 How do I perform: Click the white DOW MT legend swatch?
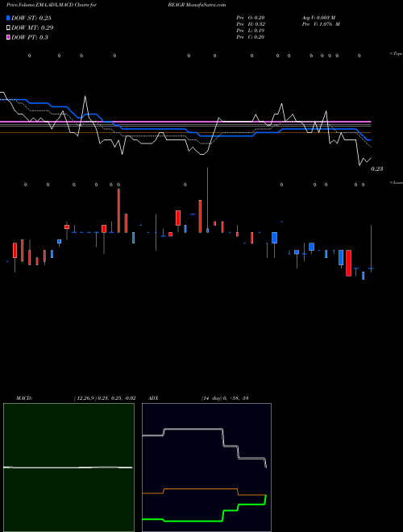tap(8, 27)
